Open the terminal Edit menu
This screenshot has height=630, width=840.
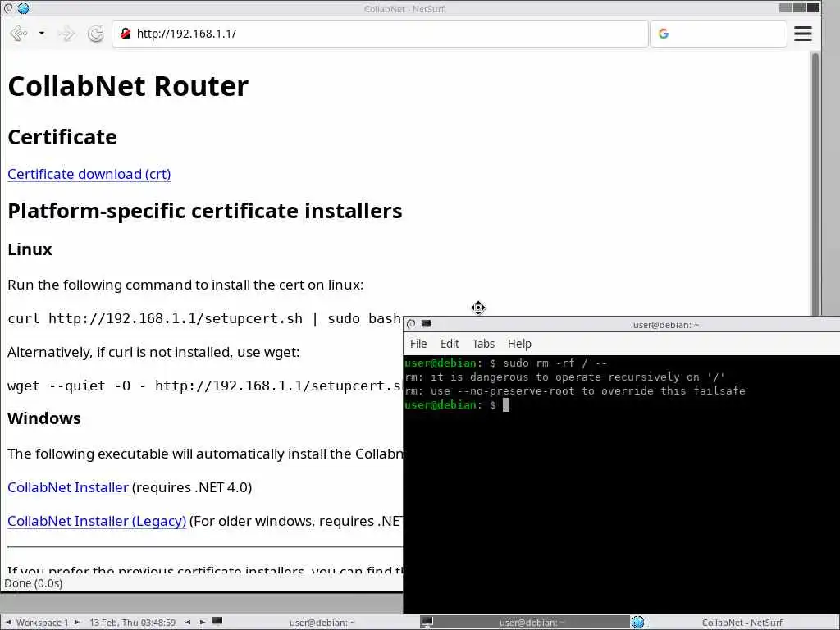450,344
